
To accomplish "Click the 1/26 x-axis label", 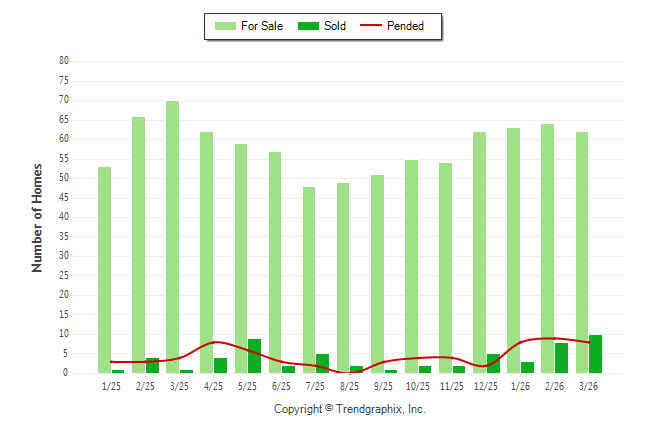I will point(520,386).
